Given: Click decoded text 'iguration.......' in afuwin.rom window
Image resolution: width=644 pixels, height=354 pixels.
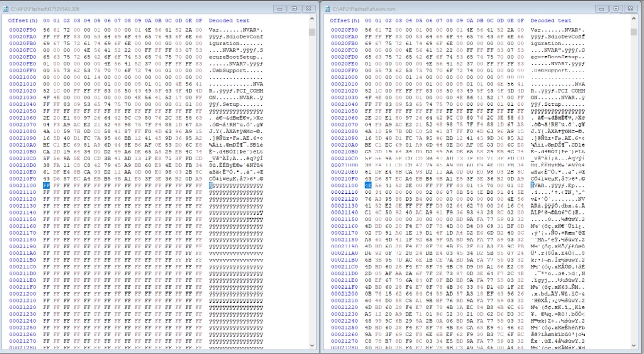Looking at the screenshot, I should point(558,44).
